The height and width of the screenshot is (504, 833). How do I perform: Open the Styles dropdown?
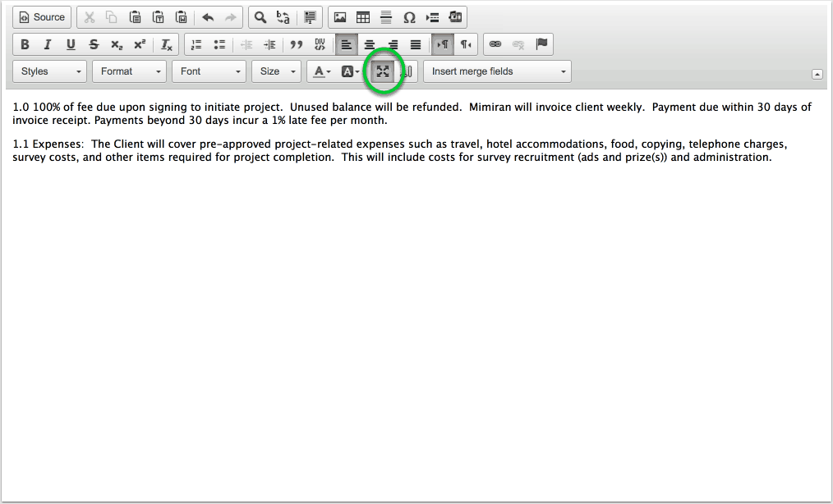pyautogui.click(x=49, y=71)
